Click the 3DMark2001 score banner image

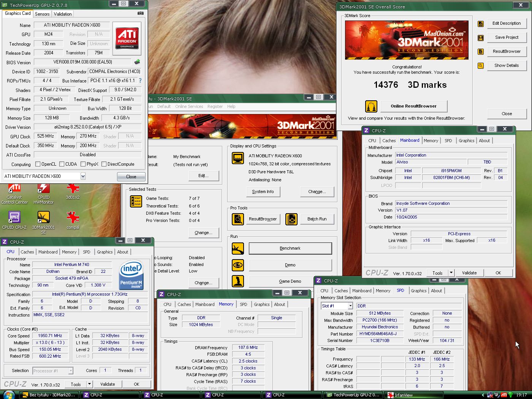[x=407, y=40]
